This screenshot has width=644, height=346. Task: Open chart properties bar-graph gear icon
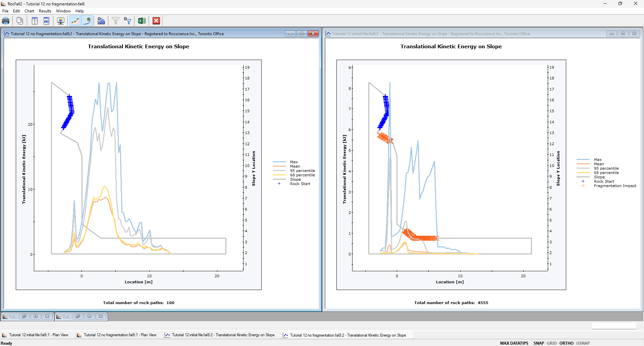point(101,21)
